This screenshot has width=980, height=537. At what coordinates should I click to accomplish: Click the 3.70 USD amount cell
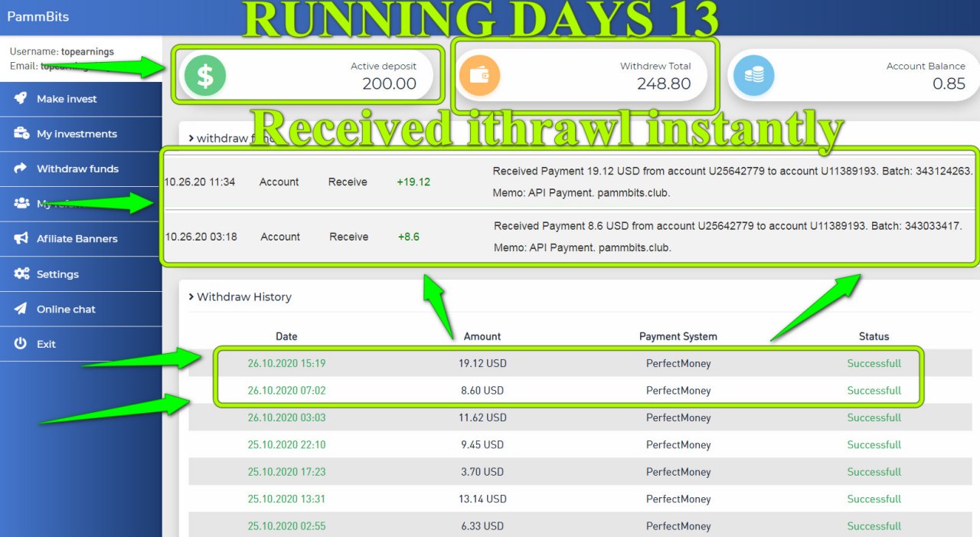(x=482, y=472)
